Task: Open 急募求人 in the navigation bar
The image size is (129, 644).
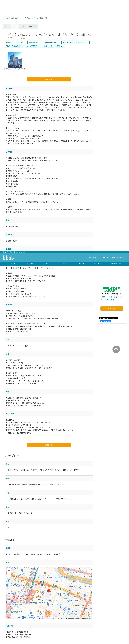Action: coord(47,264)
